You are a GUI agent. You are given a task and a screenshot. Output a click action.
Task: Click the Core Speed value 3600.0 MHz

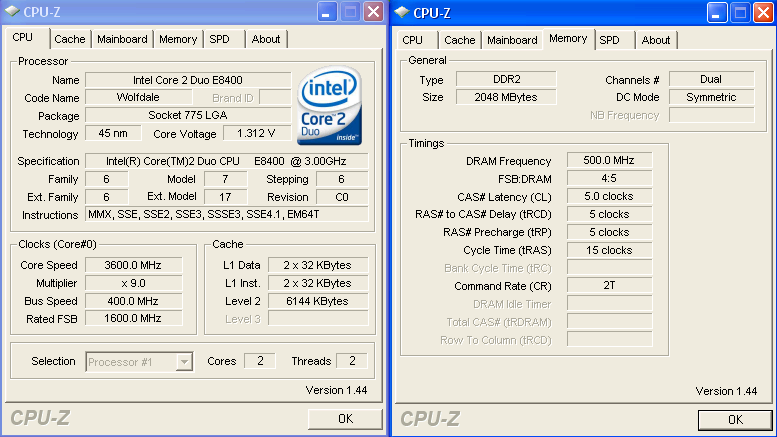pos(133,265)
